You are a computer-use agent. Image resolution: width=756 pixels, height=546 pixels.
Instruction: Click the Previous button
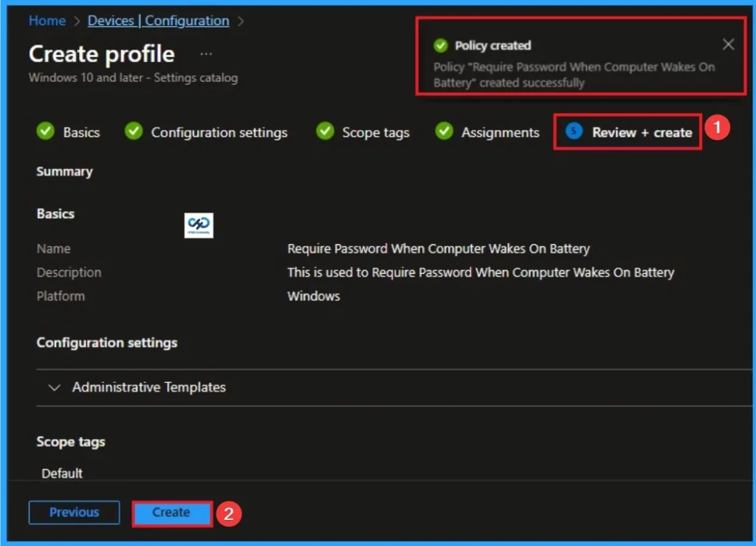click(x=74, y=512)
